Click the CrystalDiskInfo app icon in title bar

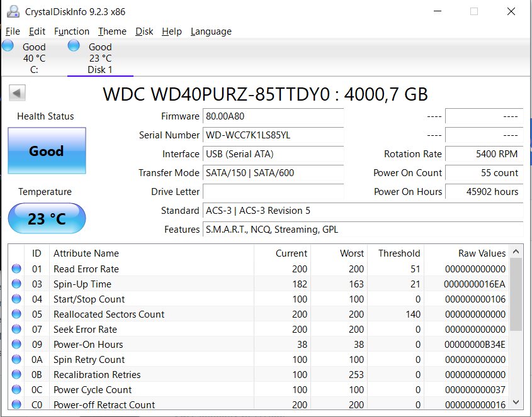click(x=12, y=11)
